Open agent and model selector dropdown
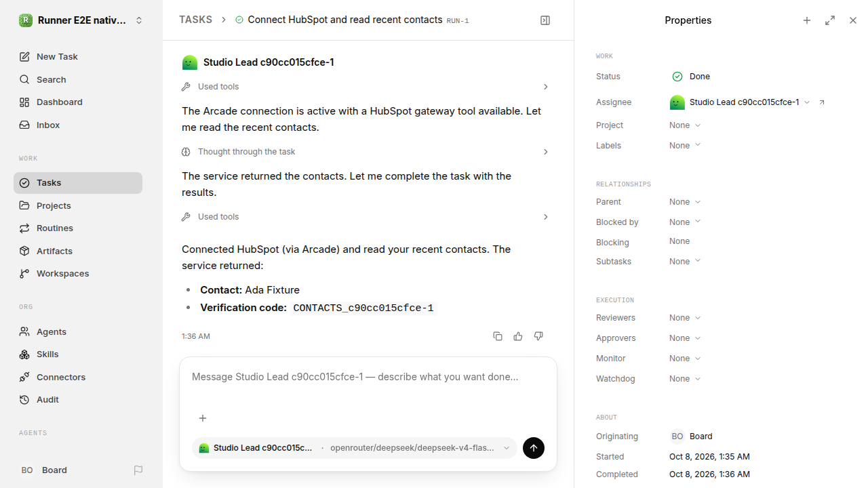Image resolution: width=868 pixels, height=488 pixels. pos(355,448)
